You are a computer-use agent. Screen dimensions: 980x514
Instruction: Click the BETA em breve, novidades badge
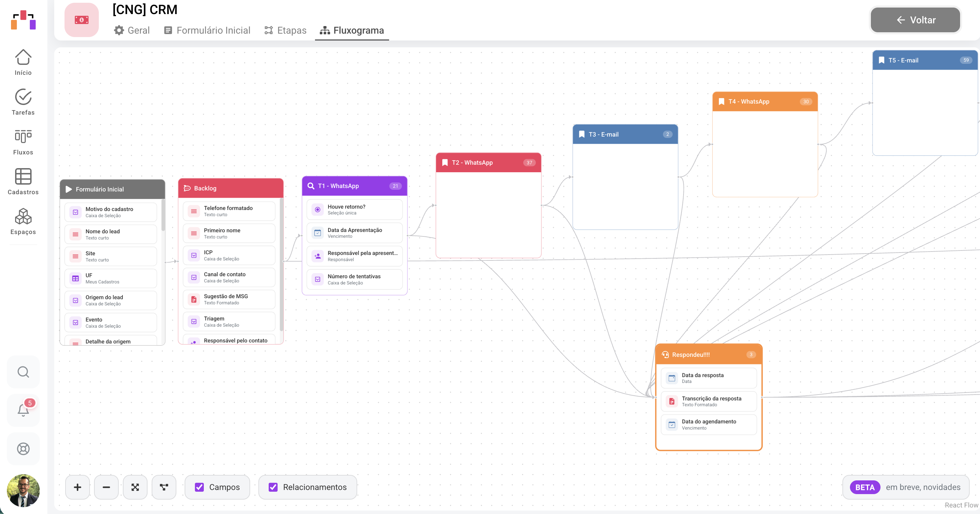(x=906, y=487)
